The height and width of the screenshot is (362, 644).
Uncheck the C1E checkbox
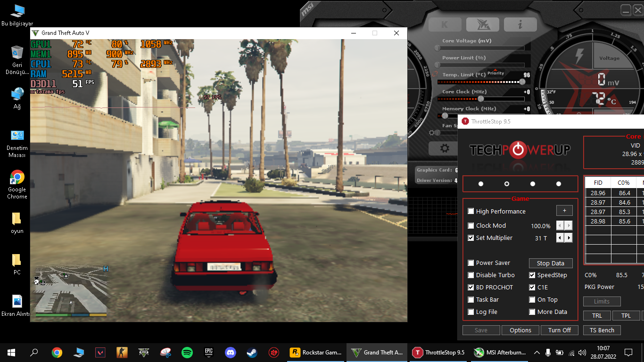point(532,288)
